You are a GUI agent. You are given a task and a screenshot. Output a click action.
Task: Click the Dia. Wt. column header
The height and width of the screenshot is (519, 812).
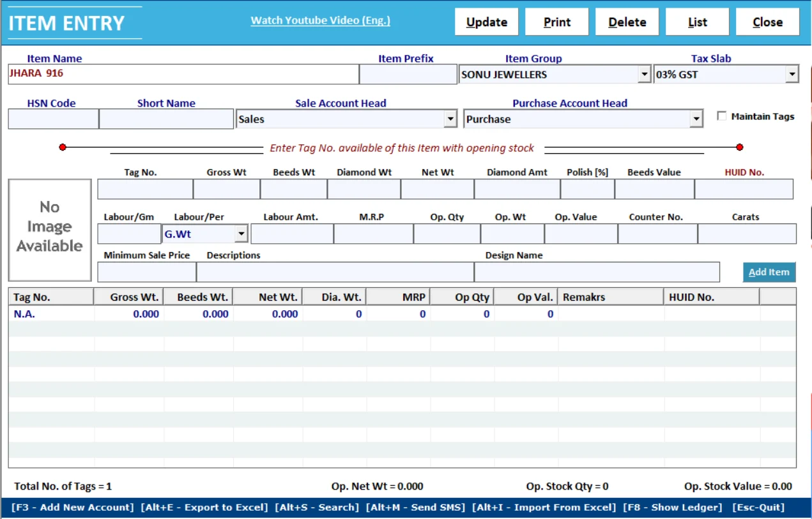(x=334, y=297)
